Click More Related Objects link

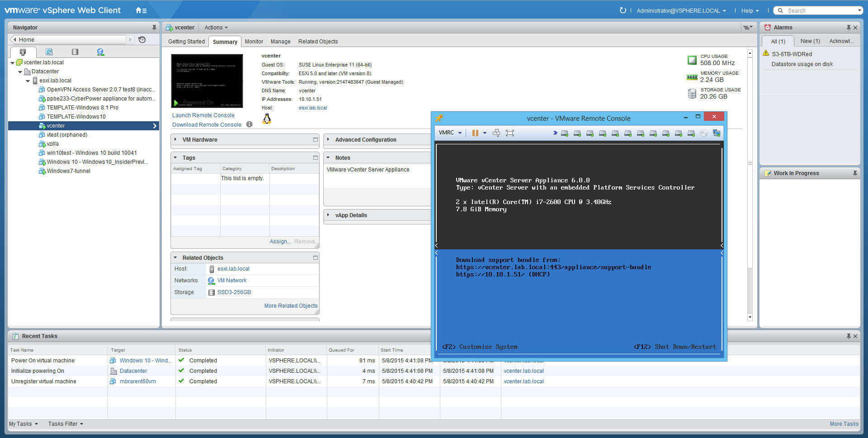point(291,306)
